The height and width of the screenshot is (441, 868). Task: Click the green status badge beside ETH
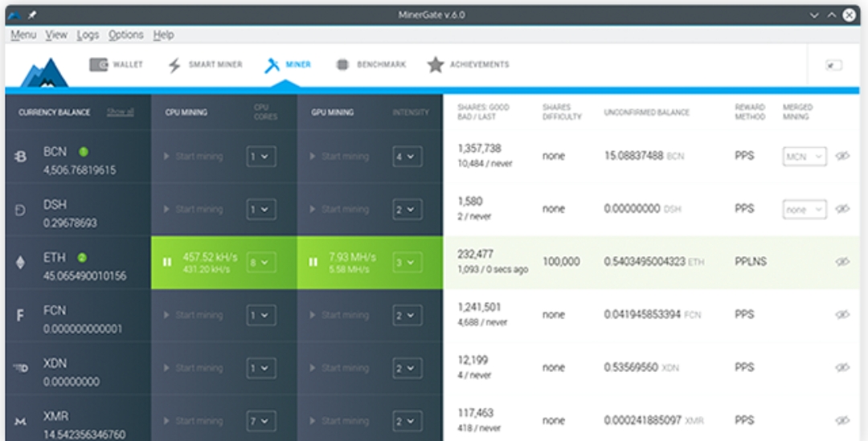[82, 257]
